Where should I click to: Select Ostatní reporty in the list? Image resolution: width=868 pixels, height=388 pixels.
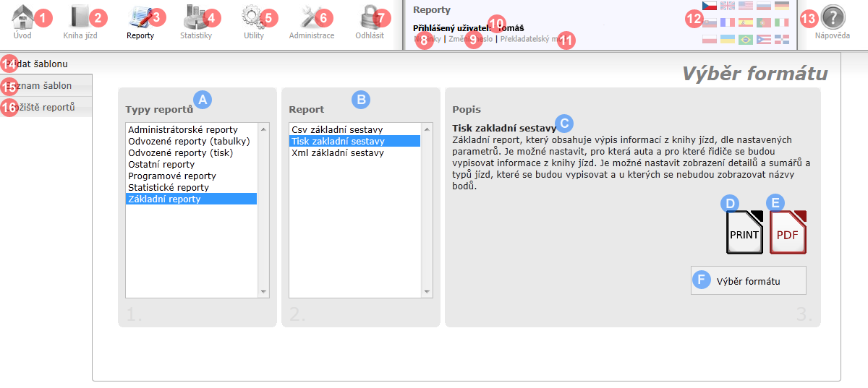191,164
